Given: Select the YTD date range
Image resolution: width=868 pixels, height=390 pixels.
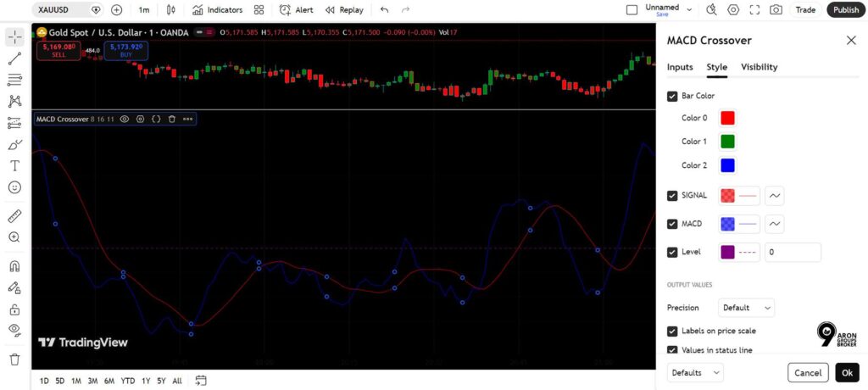Looking at the screenshot, I should tap(128, 381).
